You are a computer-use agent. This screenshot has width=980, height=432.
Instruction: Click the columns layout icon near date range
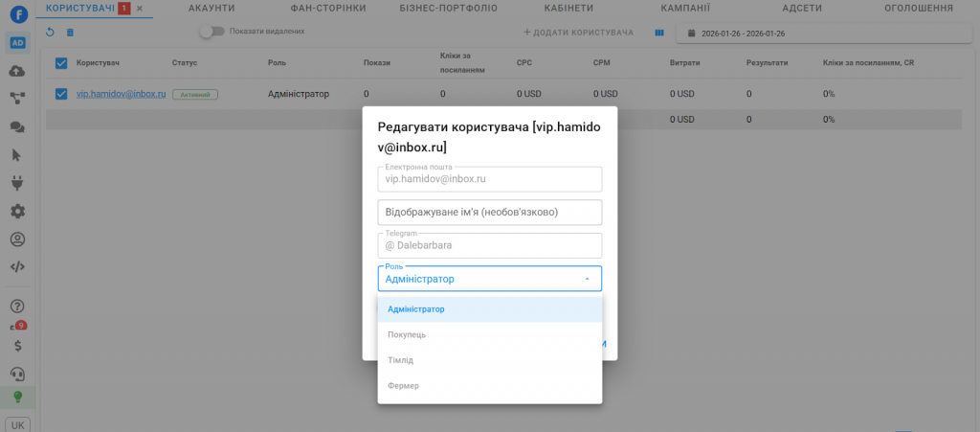tap(658, 33)
